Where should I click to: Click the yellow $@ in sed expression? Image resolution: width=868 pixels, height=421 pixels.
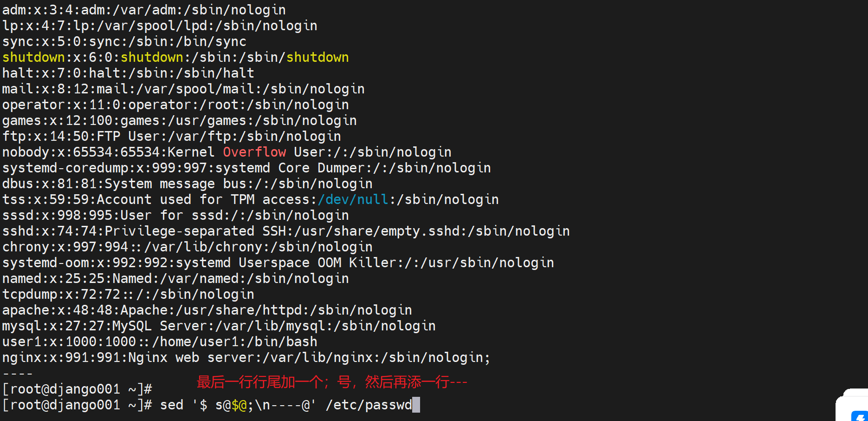tap(239, 405)
